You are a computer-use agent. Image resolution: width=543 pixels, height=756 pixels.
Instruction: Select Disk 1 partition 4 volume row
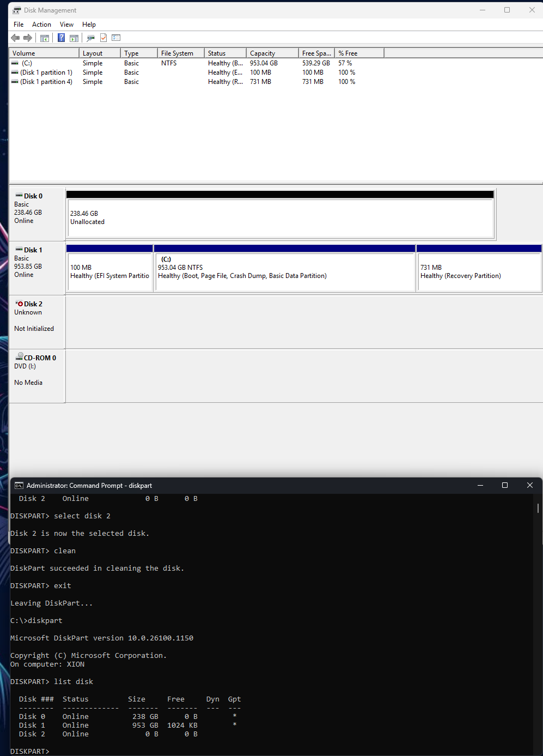click(x=46, y=82)
